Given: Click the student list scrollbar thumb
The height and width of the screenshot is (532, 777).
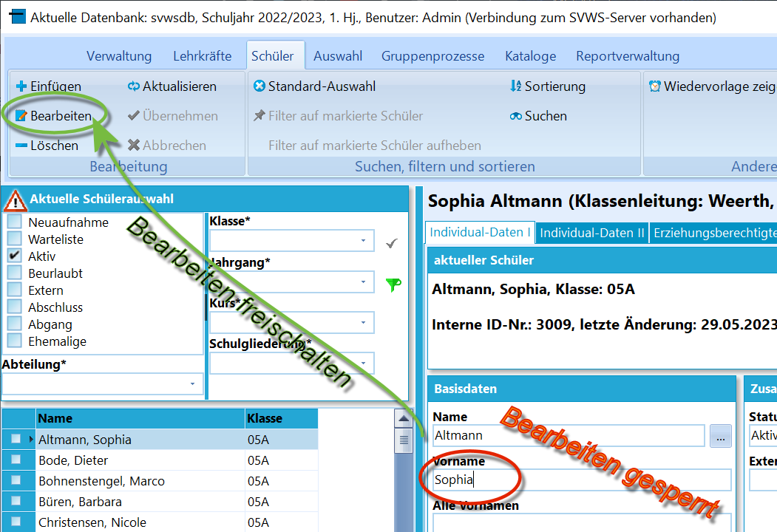Looking at the screenshot, I should coord(404,440).
